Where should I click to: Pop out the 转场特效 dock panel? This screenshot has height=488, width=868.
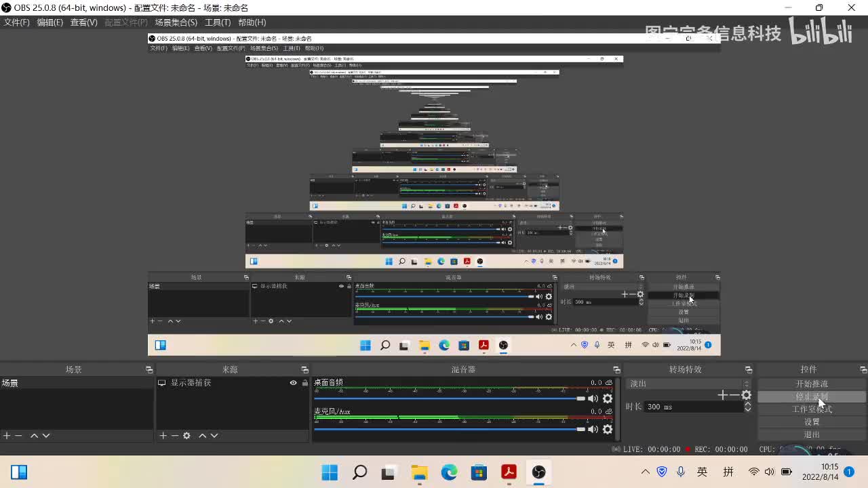click(749, 369)
